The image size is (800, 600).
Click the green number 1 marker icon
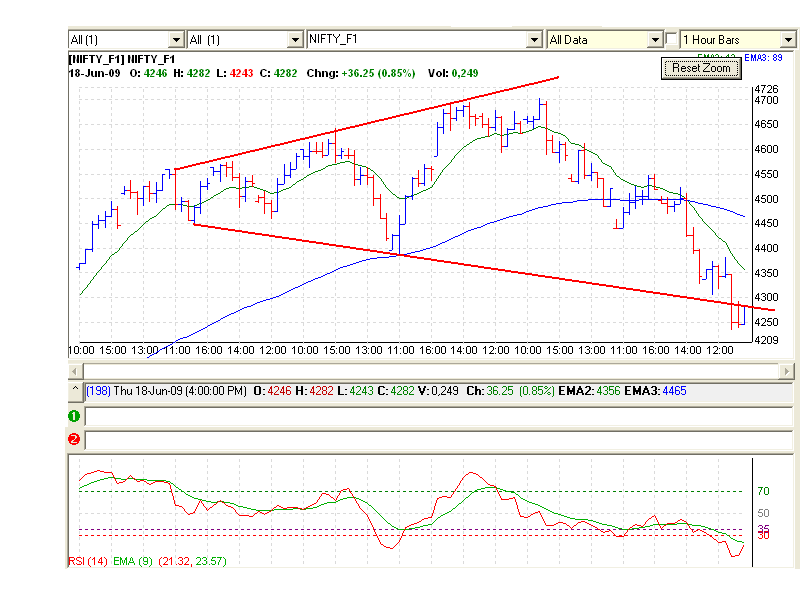pos(74,416)
